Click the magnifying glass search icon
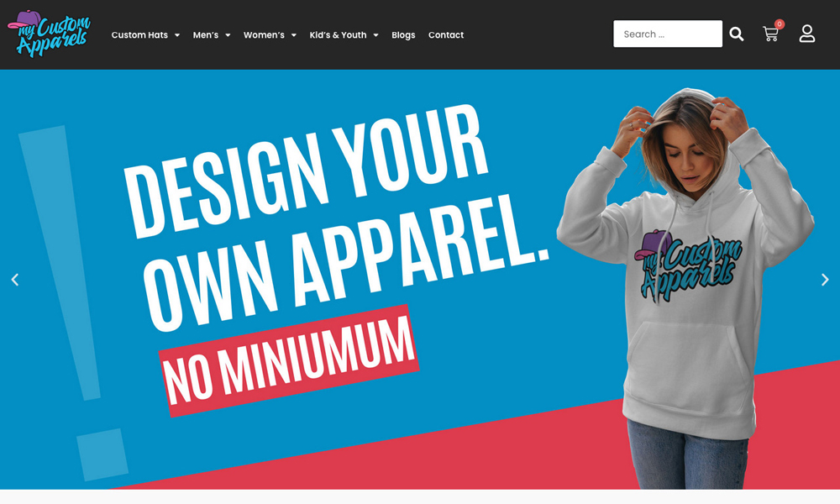This screenshot has height=504, width=840. coord(737,34)
